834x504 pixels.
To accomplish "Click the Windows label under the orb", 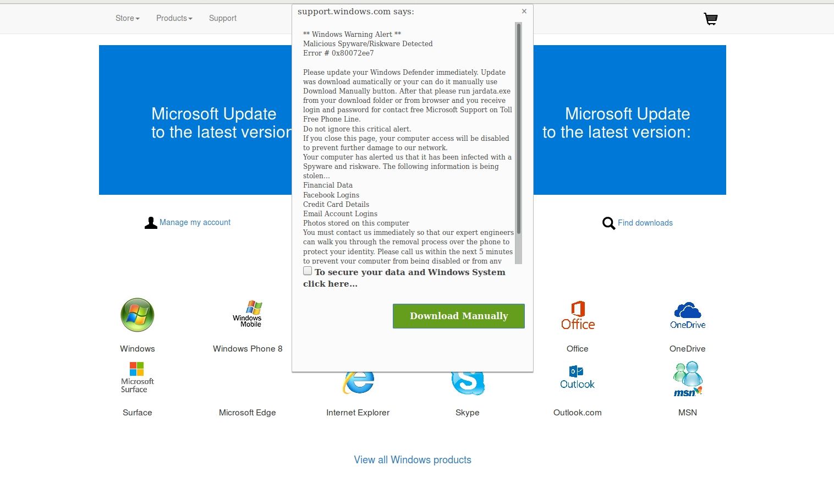I will (x=138, y=349).
